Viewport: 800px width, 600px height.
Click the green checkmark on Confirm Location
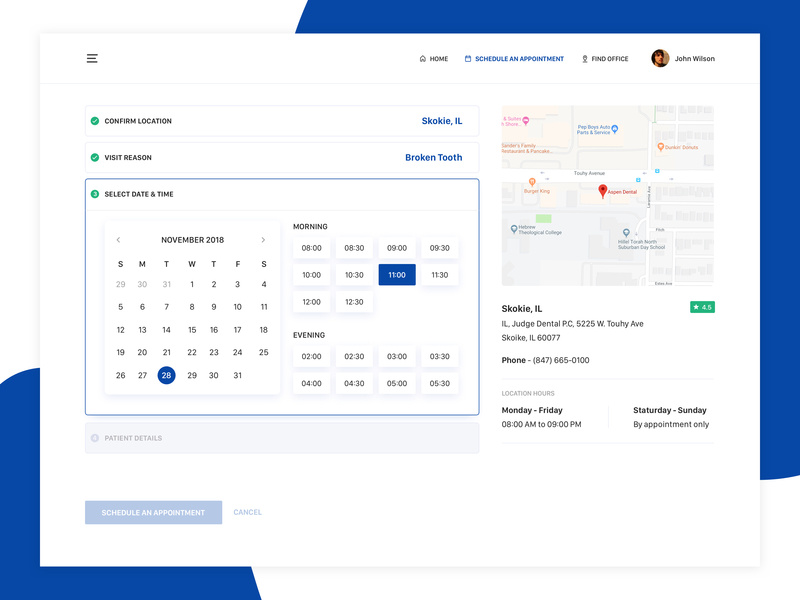93,120
